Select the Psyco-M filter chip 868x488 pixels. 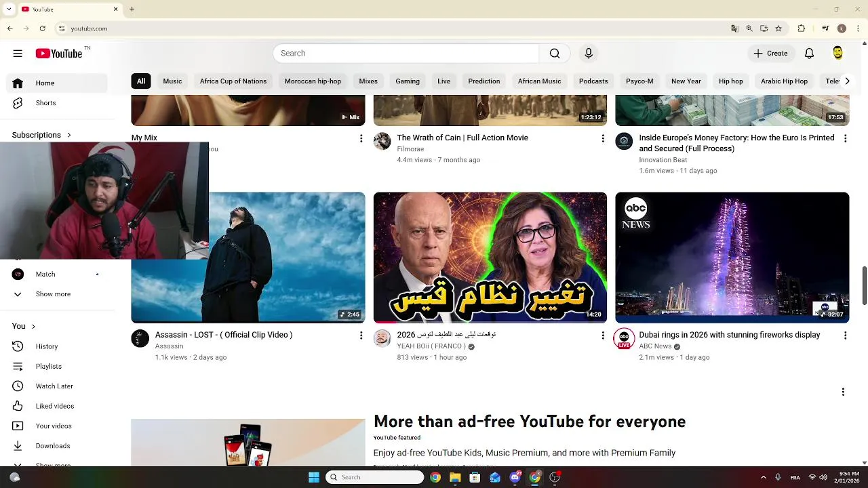[639, 81]
